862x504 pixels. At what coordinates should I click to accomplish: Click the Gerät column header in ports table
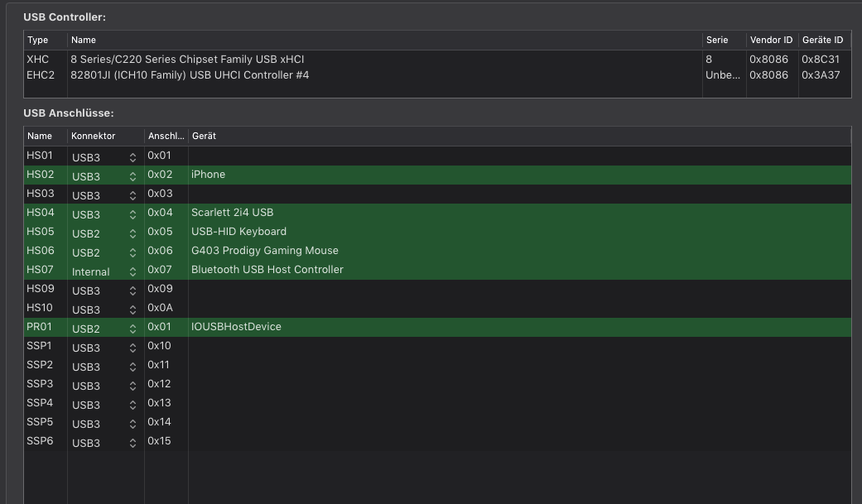[204, 136]
